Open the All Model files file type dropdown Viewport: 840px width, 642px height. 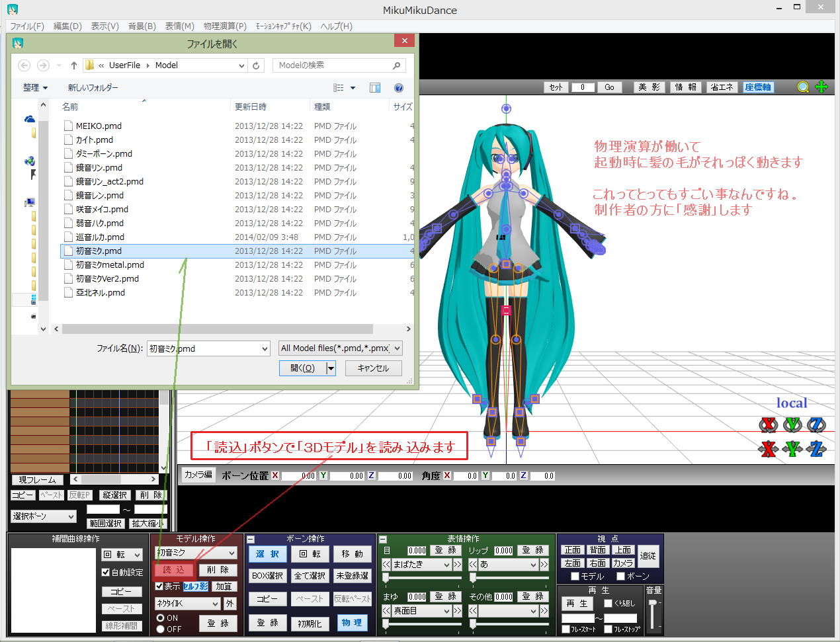(x=340, y=348)
